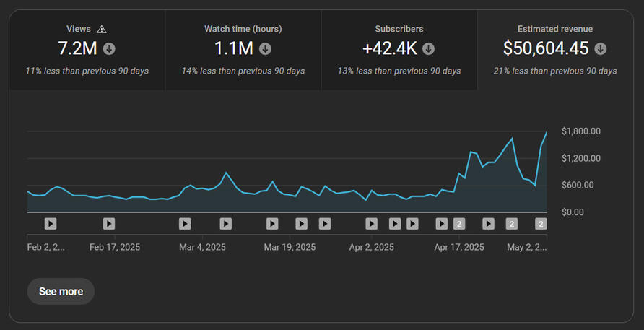The image size is (644, 330).
Task: Click the last '2' videos marker near May 2
Action: (x=541, y=224)
